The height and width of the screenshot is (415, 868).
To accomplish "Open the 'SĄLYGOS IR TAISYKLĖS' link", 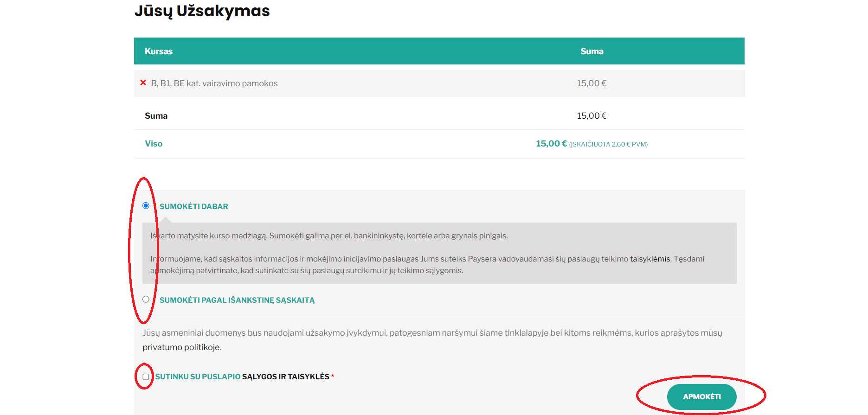I will [x=285, y=377].
